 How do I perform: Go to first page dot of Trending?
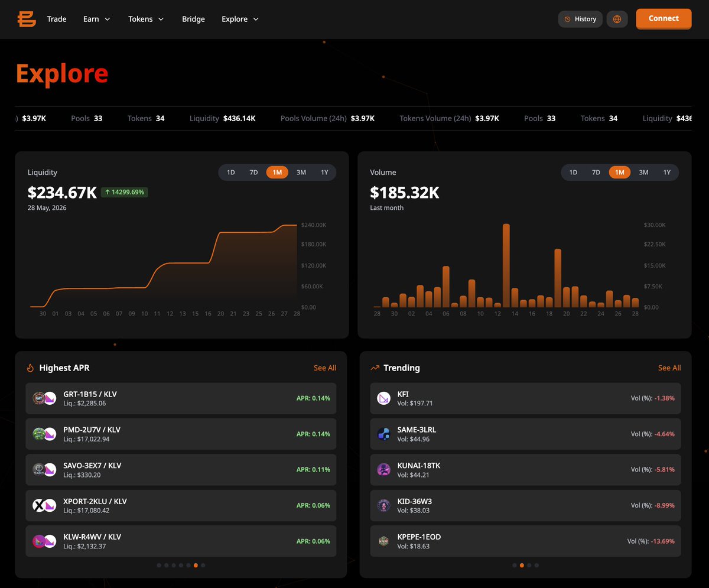(x=514, y=566)
